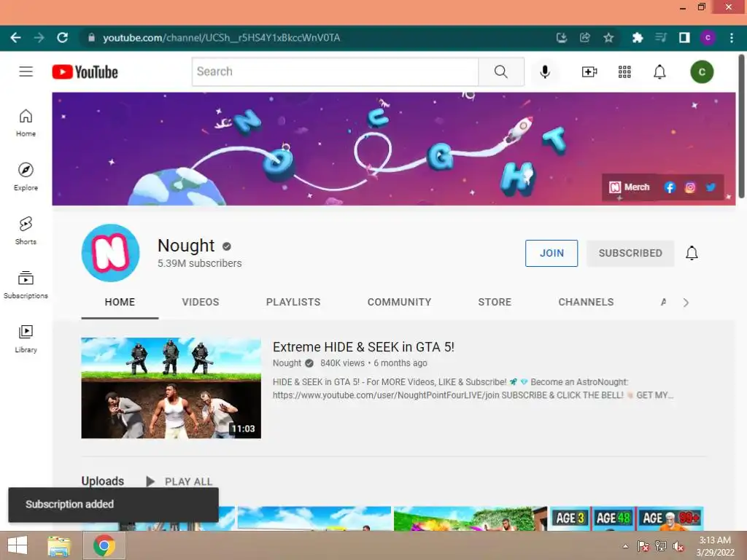Toggle the channel notification bell next to Subscribed
The height and width of the screenshot is (560, 747).
point(692,253)
